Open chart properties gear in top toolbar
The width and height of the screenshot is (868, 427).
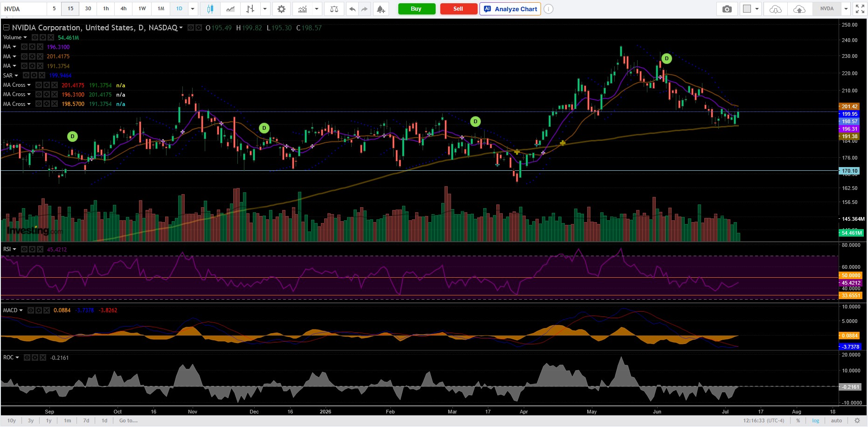click(281, 9)
